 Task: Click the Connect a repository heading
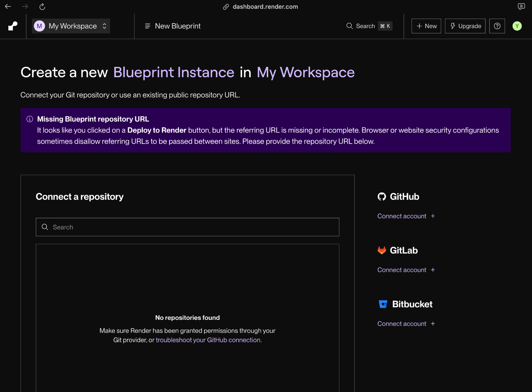pos(79,197)
